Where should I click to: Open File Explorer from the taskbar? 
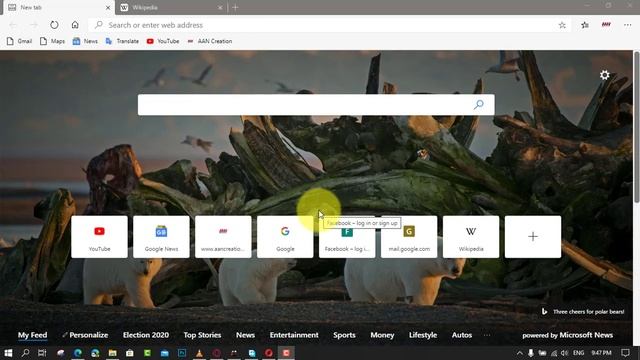[x=112, y=353]
